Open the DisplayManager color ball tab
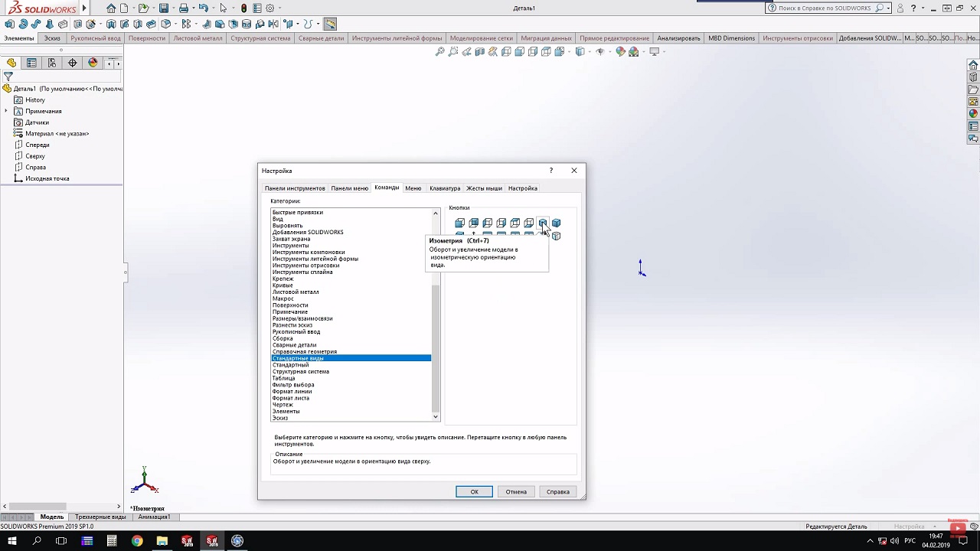The height and width of the screenshot is (551, 980). pyautogui.click(x=93, y=64)
